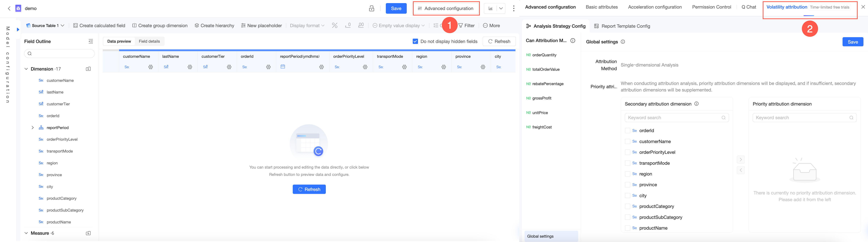
Task: Click the percent format icon
Action: click(x=334, y=26)
